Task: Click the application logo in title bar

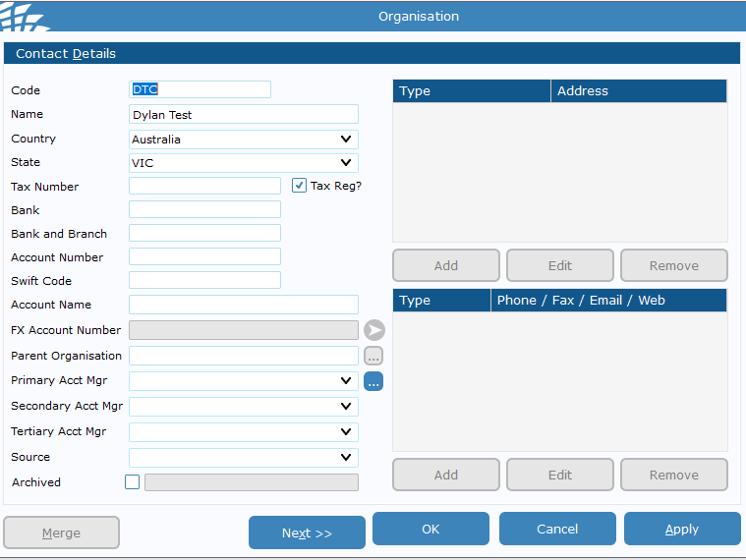Action: pos(26,16)
